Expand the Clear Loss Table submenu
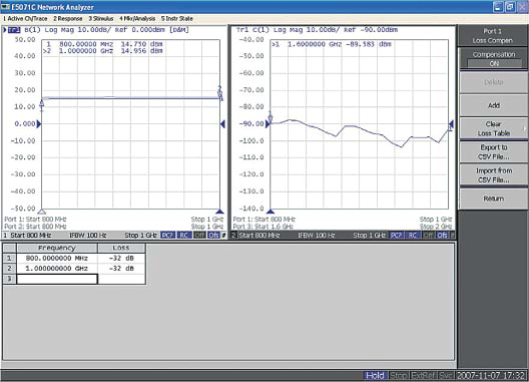The image size is (529, 382). pos(494,128)
